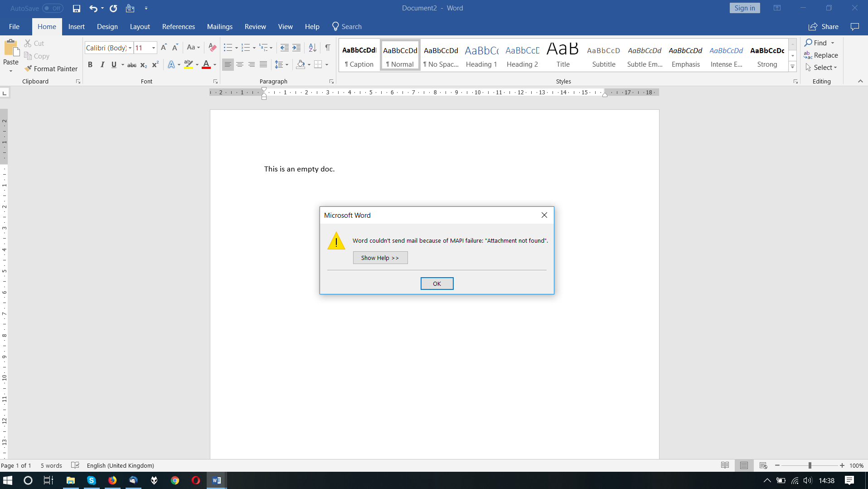This screenshot has width=868, height=489.
Task: Toggle the AutoSave switch
Action: [53, 8]
